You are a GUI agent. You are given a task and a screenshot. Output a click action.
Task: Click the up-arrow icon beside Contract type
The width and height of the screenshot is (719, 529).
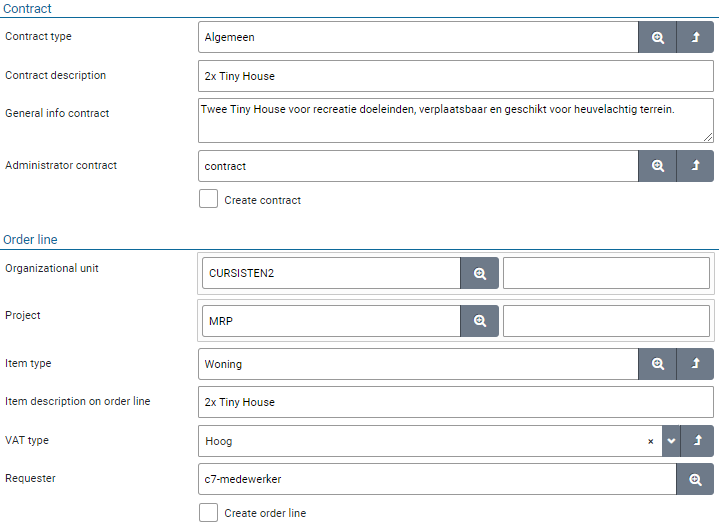pos(696,37)
